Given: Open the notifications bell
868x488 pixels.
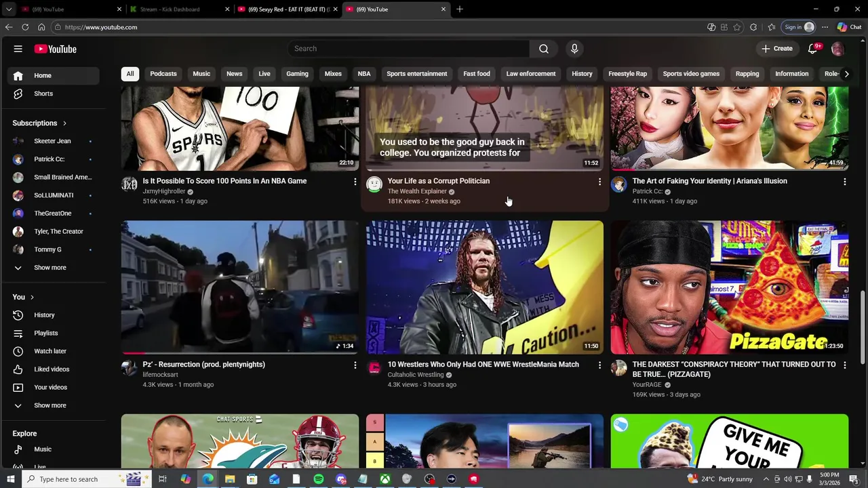Looking at the screenshot, I should (813, 49).
